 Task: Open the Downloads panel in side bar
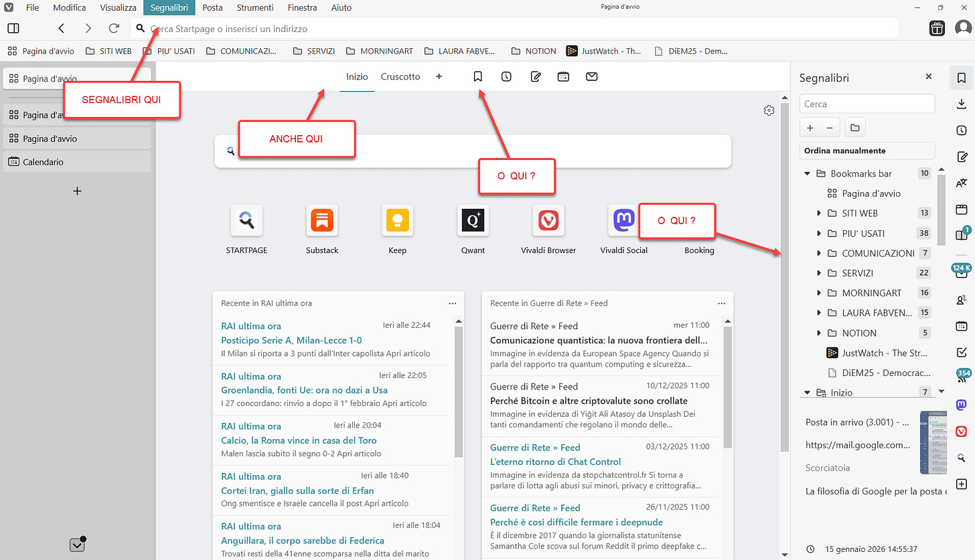[962, 104]
